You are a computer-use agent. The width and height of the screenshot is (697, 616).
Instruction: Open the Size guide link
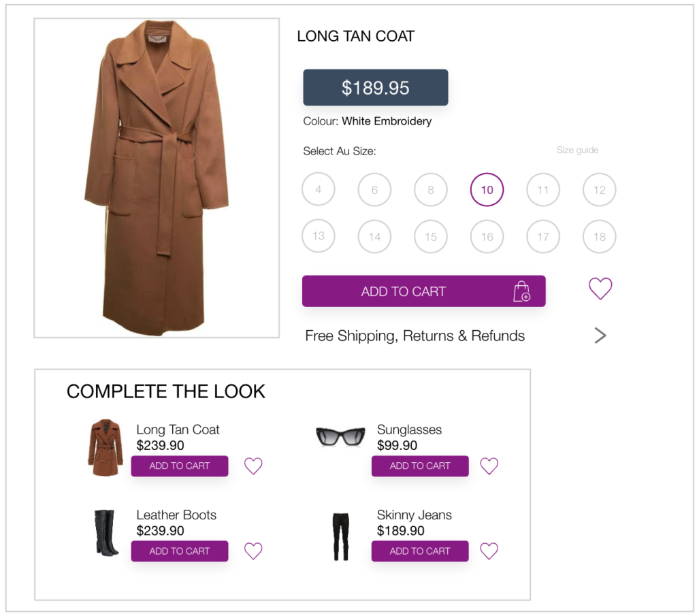click(577, 150)
